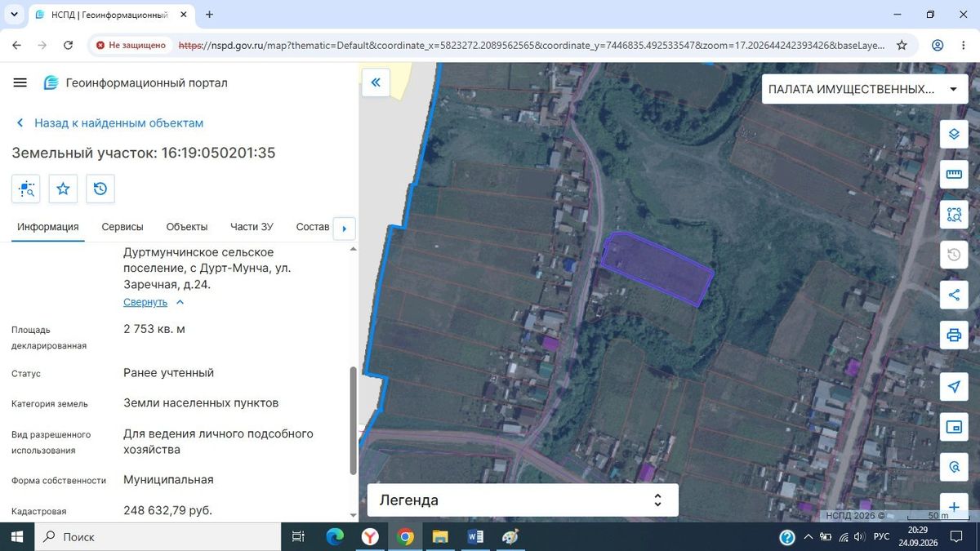
Task: Open the Chrome profile icon
Action: [938, 46]
